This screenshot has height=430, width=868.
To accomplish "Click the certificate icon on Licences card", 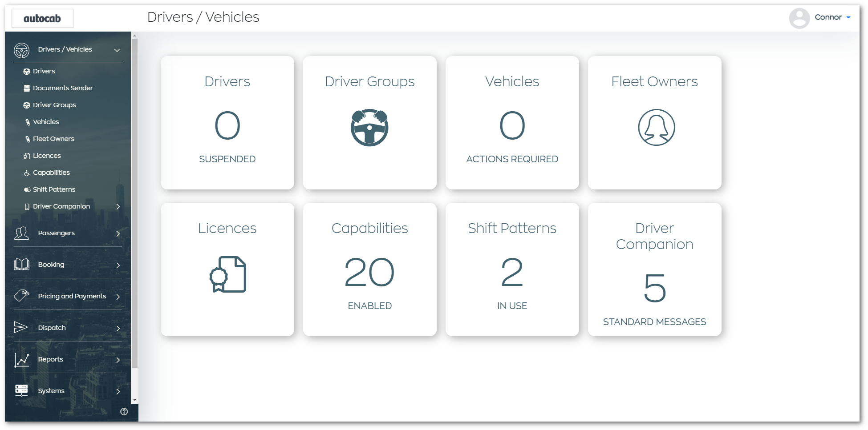I will pos(227,274).
